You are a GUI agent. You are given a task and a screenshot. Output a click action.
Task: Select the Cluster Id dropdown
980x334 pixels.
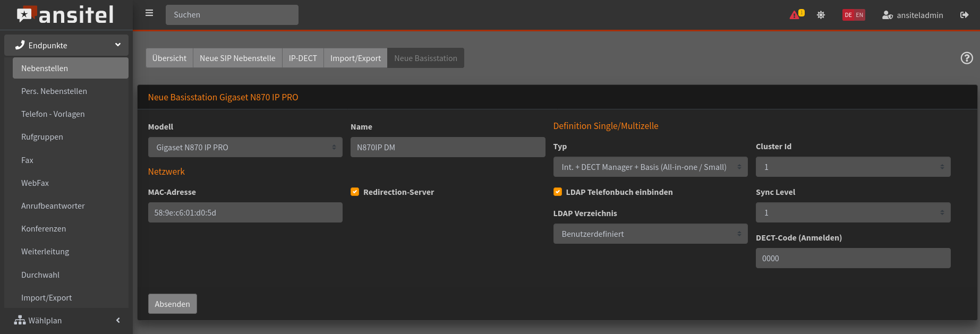click(853, 167)
